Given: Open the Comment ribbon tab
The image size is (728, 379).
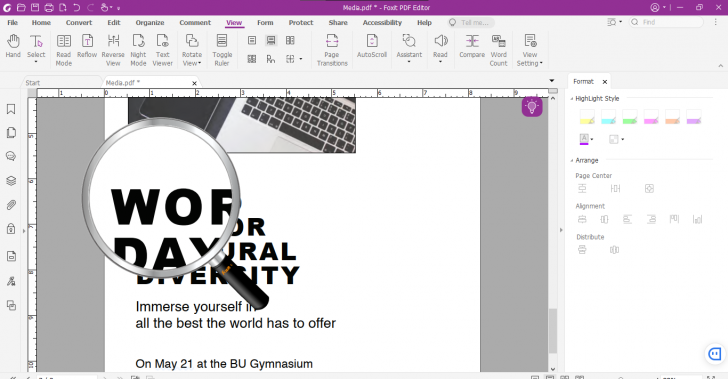Looking at the screenshot, I should pyautogui.click(x=195, y=22).
